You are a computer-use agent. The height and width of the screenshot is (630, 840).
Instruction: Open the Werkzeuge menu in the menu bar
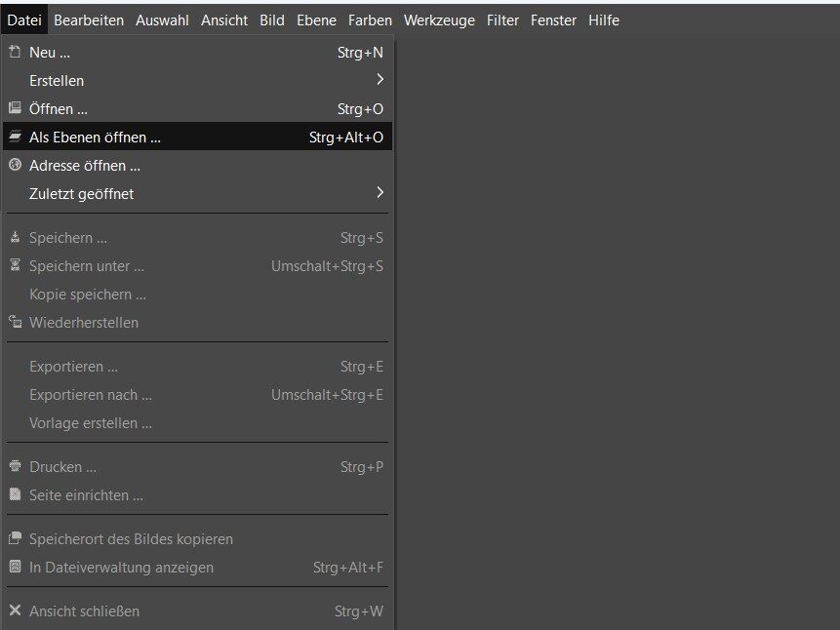[439, 20]
